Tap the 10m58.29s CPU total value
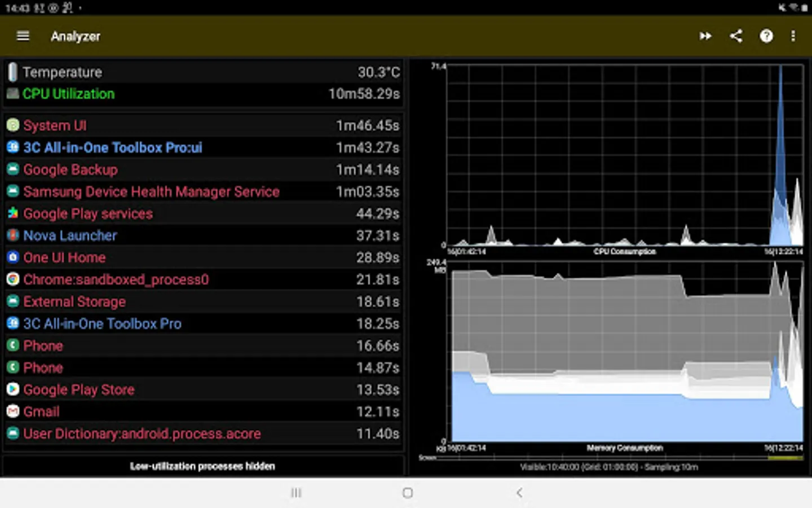Image resolution: width=812 pixels, height=508 pixels. tap(364, 94)
